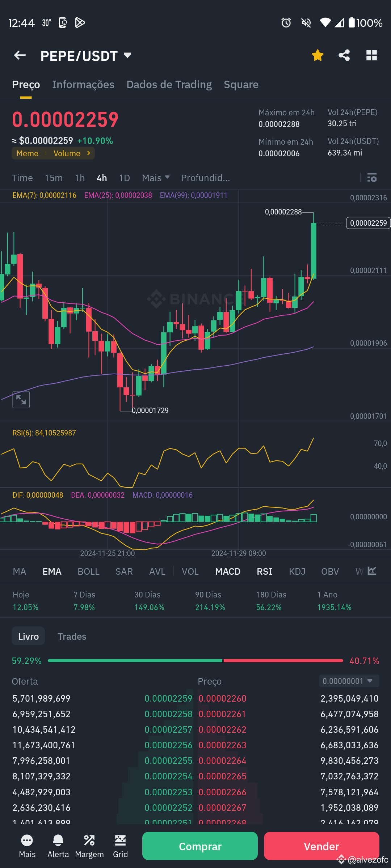Tap the RSI(6) value label
The image size is (391, 868).
[x=44, y=433]
